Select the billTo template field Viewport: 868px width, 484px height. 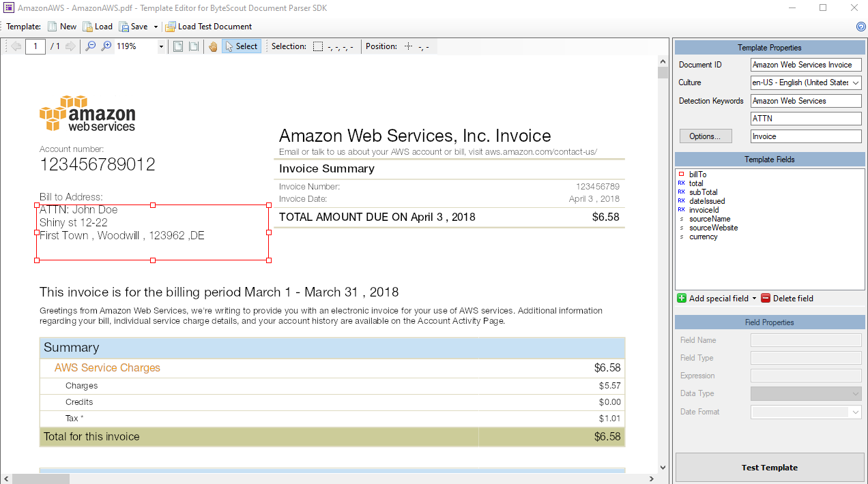(697, 175)
